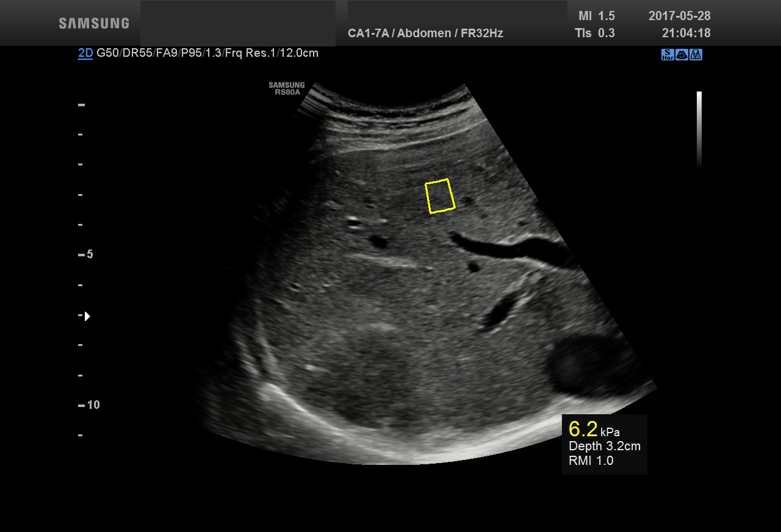The height and width of the screenshot is (532, 781).
Task: Select the 2D mode link
Action: (x=85, y=53)
